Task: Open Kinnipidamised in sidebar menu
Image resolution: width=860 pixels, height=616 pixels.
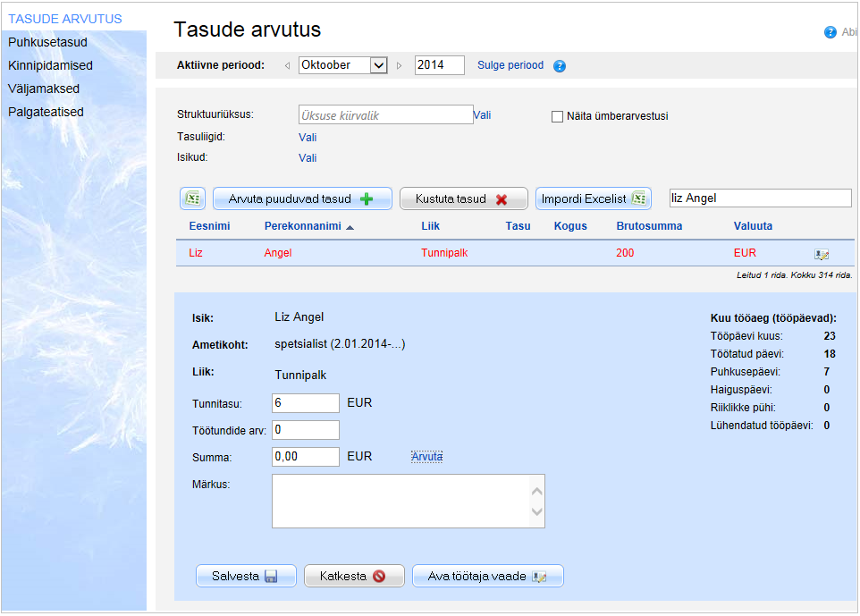Action: pyautogui.click(x=50, y=65)
